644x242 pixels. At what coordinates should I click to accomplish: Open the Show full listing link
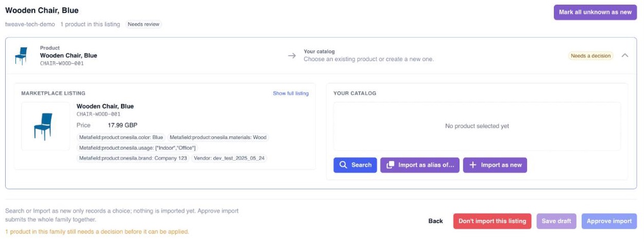tap(291, 93)
